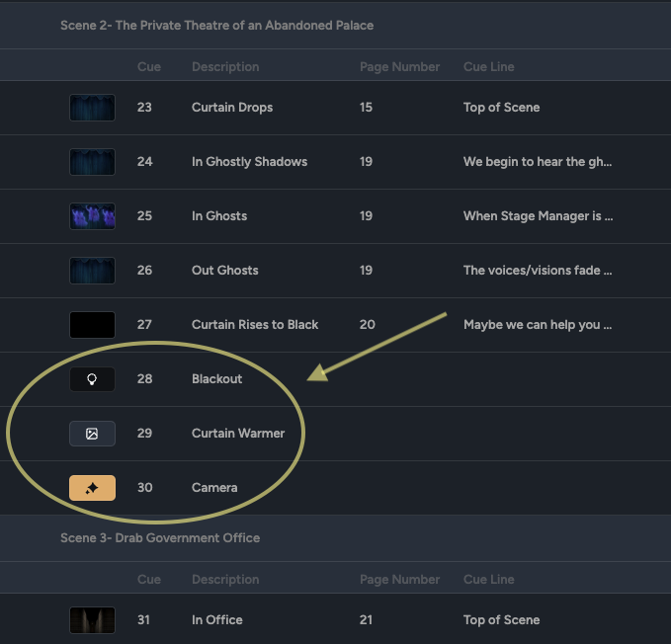Click page number 20 for cue 27
This screenshot has width=671, height=644.
click(368, 325)
